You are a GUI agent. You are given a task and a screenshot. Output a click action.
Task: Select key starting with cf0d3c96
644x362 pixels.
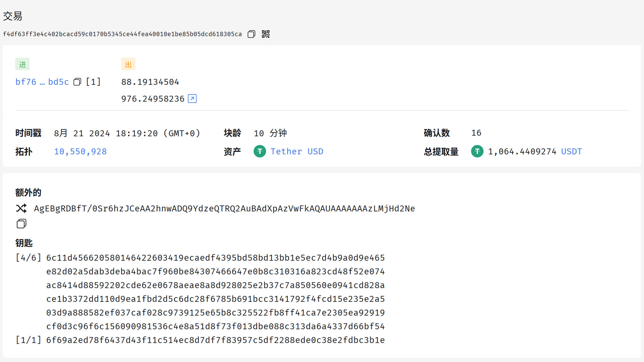[216, 326]
